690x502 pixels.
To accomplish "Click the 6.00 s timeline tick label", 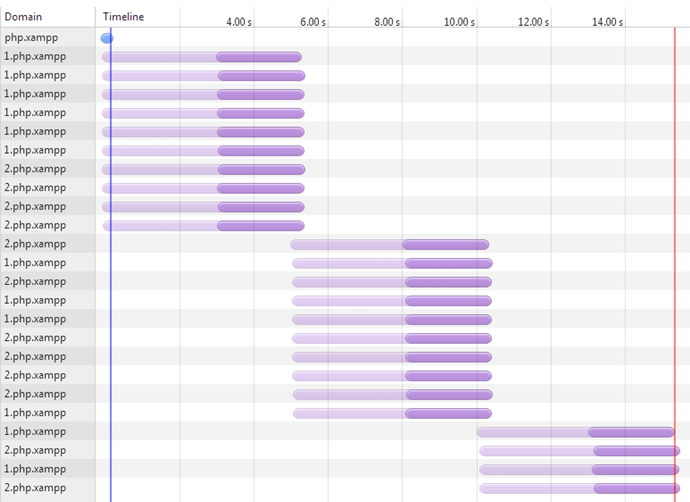I will (x=313, y=22).
